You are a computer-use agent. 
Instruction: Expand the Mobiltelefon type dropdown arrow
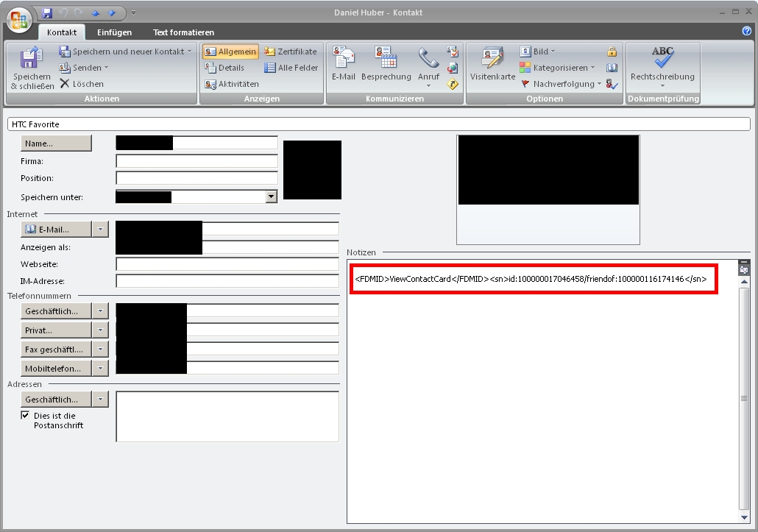(100, 368)
